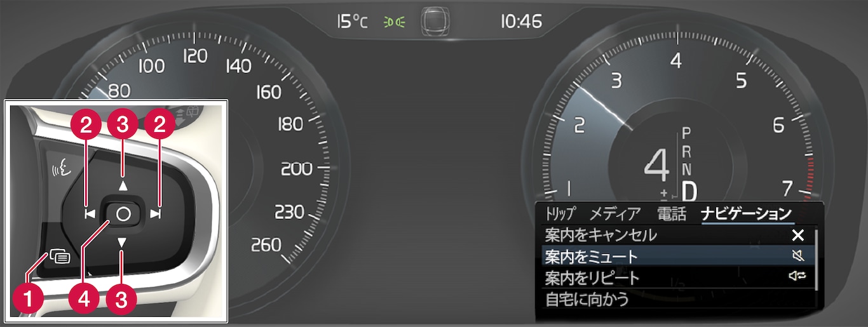Switch to the メディア tab
The image size is (868, 327).
614,213
